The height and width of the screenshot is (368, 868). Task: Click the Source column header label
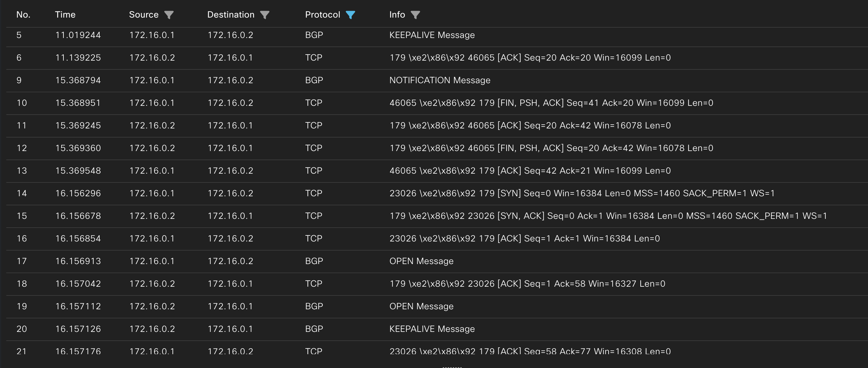[x=144, y=14]
